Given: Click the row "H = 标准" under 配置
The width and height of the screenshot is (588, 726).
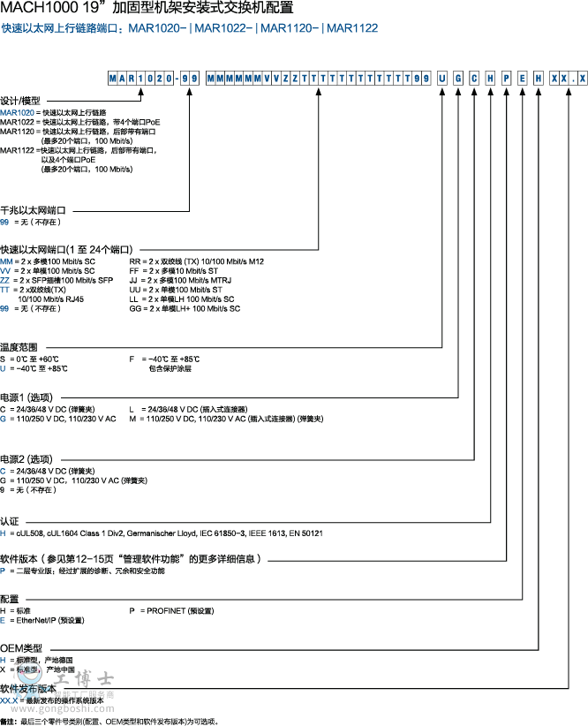Looking at the screenshot, I should (15, 611).
